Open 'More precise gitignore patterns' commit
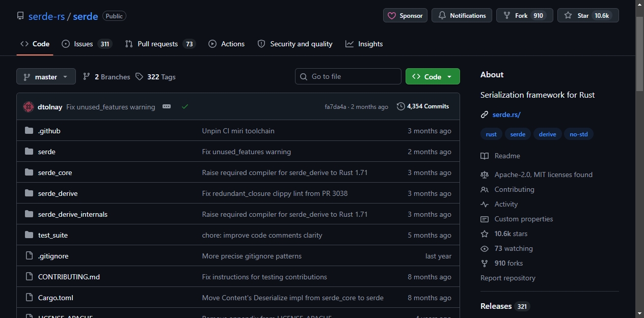This screenshot has width=644, height=318. pos(252,256)
